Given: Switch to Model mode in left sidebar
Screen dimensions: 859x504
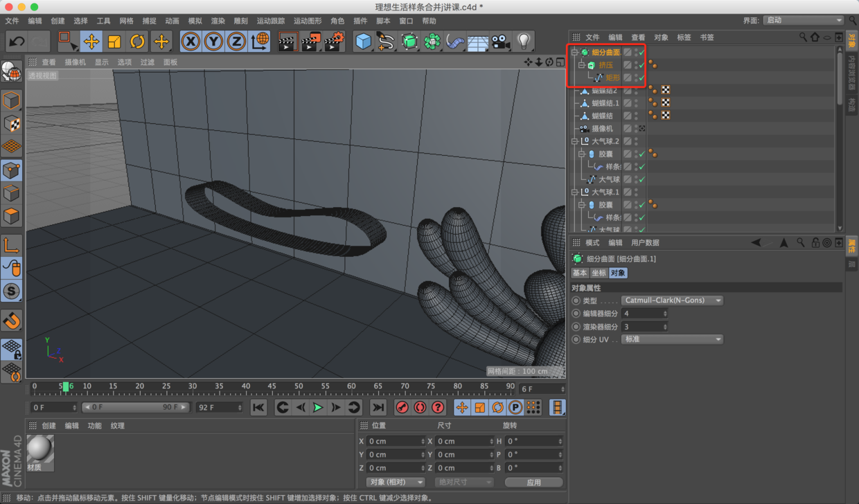Looking at the screenshot, I should [x=11, y=101].
